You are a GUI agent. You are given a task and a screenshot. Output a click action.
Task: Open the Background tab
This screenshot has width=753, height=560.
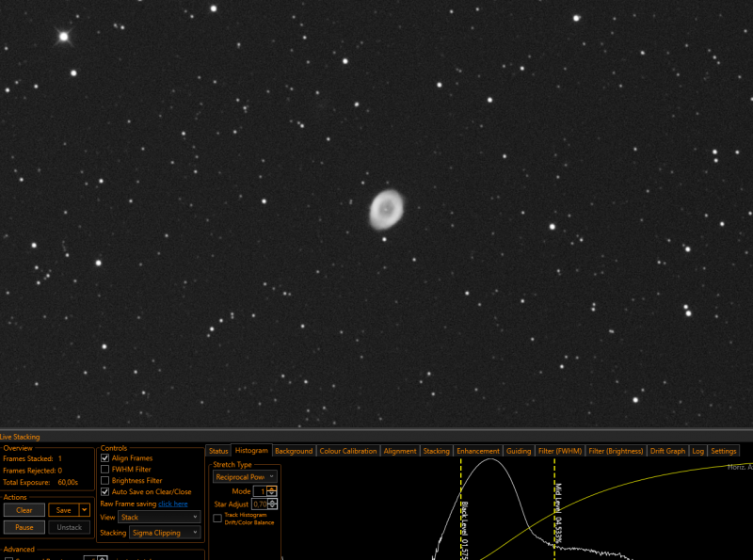pos(294,451)
